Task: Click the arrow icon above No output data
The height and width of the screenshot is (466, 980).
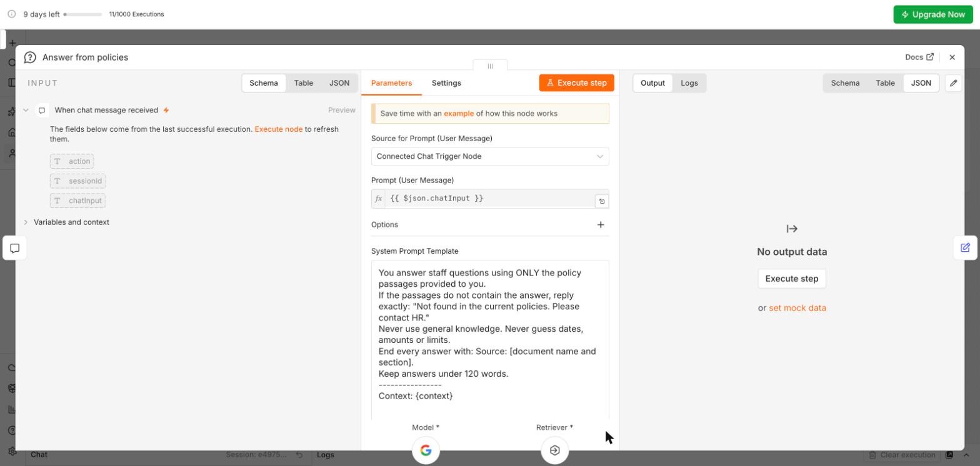Action: click(792, 229)
